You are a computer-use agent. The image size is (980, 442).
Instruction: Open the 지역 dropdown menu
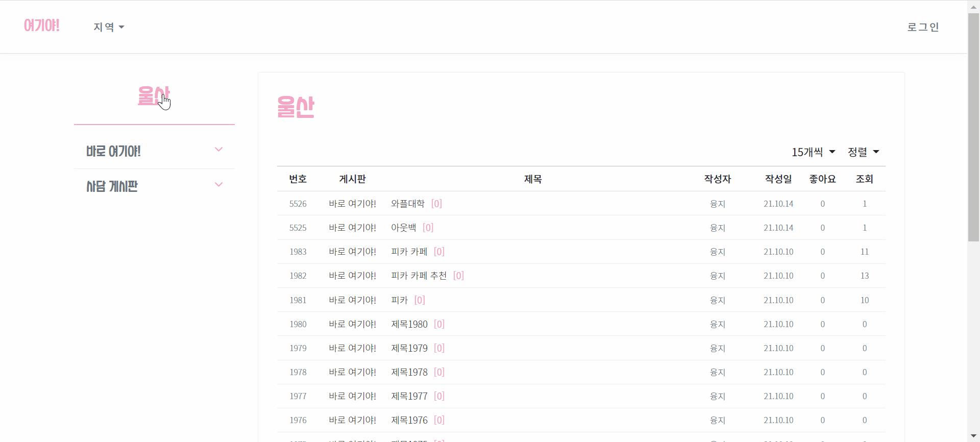(x=109, y=27)
